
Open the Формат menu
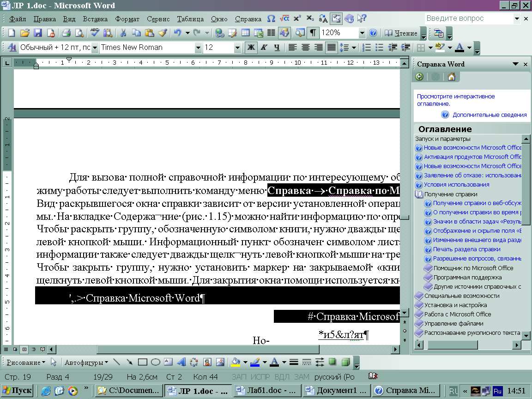tap(127, 19)
